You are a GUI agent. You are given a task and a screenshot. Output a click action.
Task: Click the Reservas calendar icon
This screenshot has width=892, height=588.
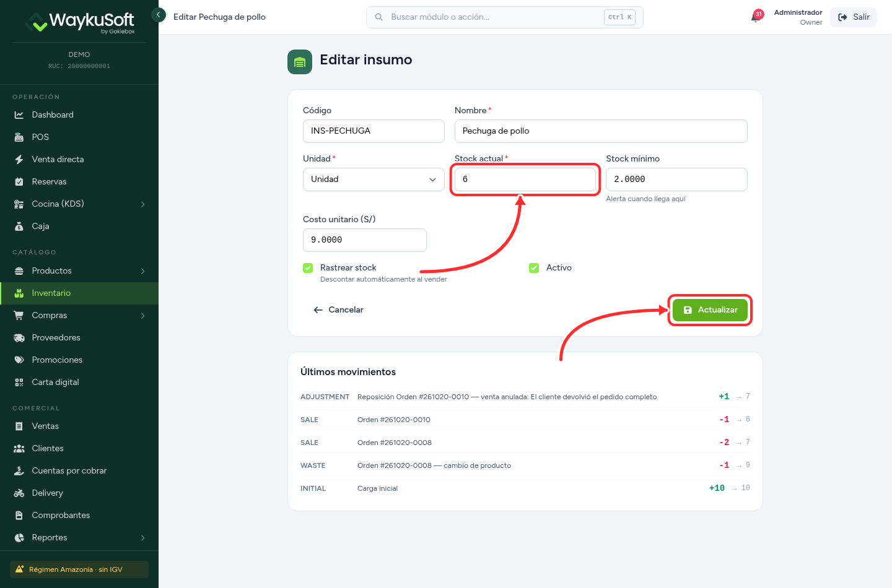click(x=19, y=181)
